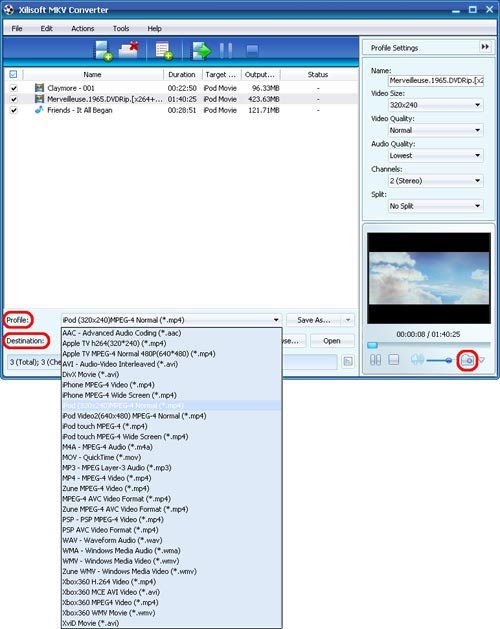
Task: Take snapshot with the camera icon
Action: [467, 360]
